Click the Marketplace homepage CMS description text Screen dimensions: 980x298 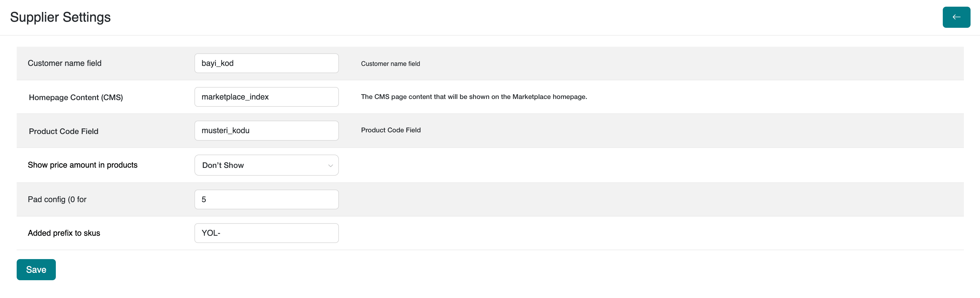coord(474,97)
